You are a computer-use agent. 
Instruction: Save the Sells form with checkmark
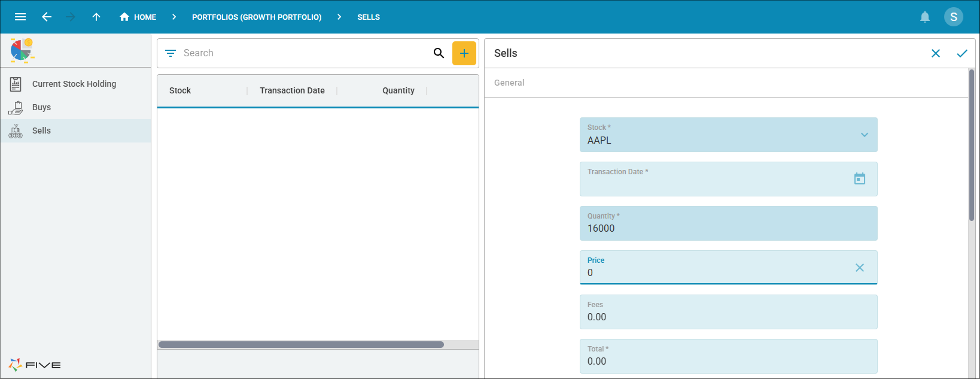(x=961, y=53)
